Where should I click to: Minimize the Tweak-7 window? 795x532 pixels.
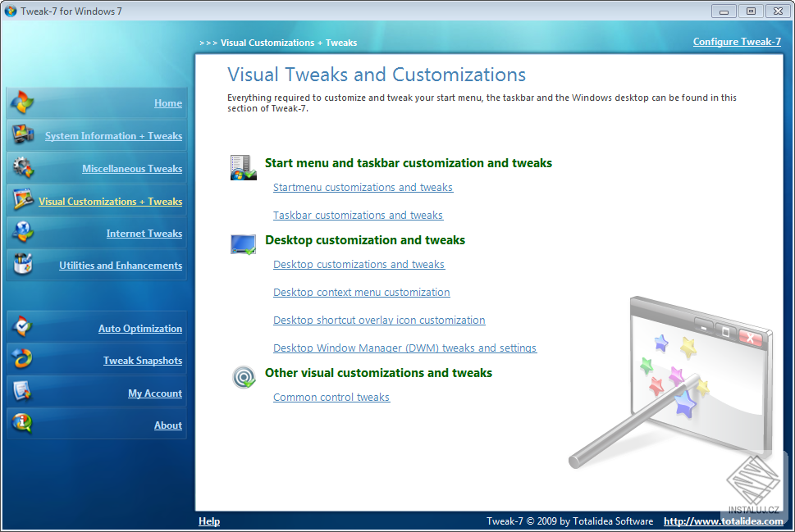pos(724,11)
